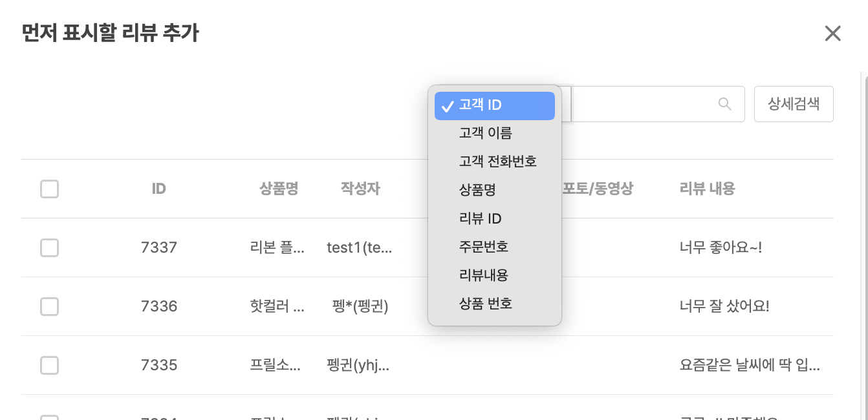Pick the 고객 전화번호 search option
868x420 pixels.
coord(497,162)
